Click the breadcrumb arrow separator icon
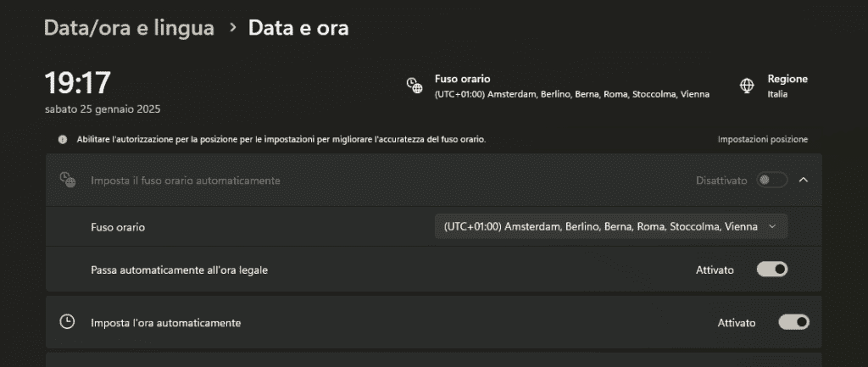 click(231, 29)
